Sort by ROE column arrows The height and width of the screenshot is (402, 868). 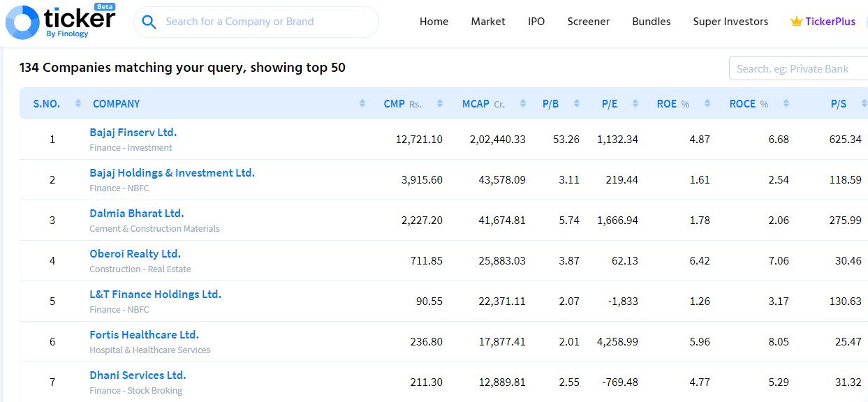707,103
